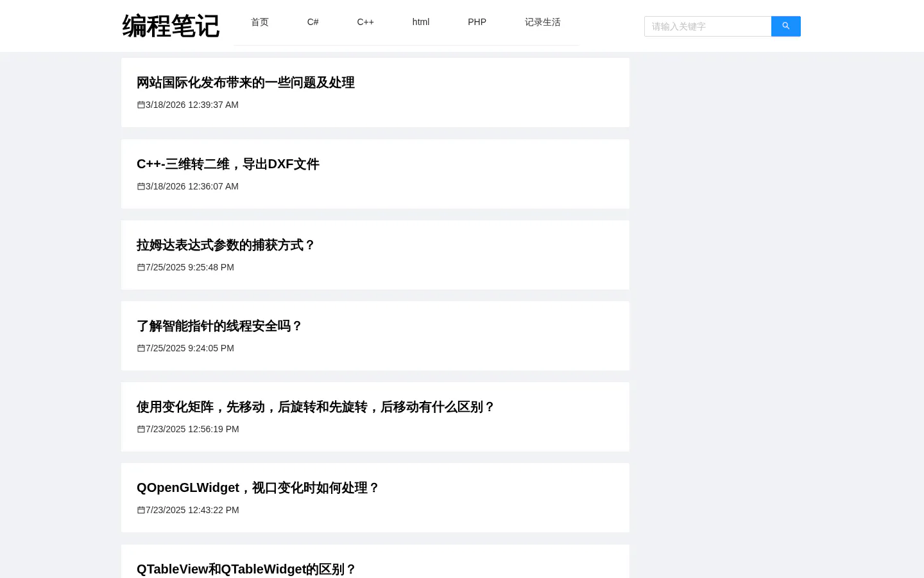Open article C++-三维转二维，导出DXF文件

tap(228, 164)
